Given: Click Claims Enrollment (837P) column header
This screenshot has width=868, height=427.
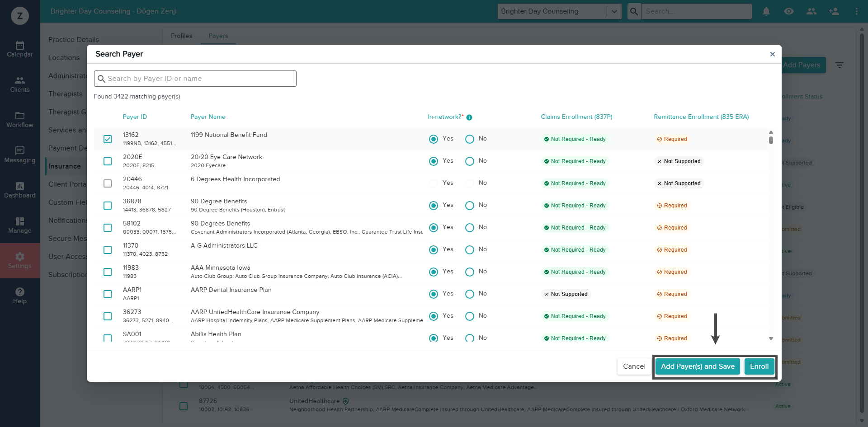Looking at the screenshot, I should tap(576, 117).
